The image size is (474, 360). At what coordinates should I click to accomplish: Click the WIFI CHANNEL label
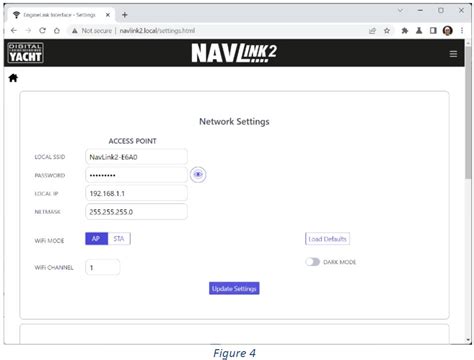click(54, 267)
